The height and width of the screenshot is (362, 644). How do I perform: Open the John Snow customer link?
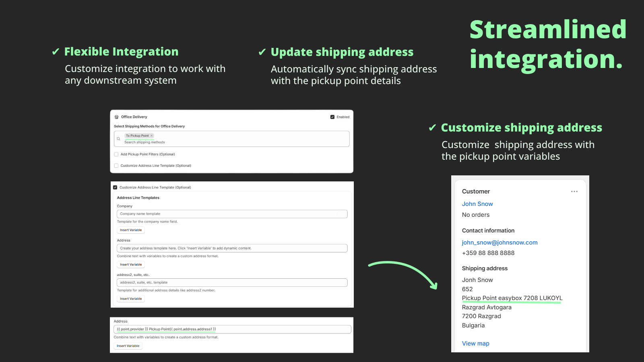pos(477,204)
